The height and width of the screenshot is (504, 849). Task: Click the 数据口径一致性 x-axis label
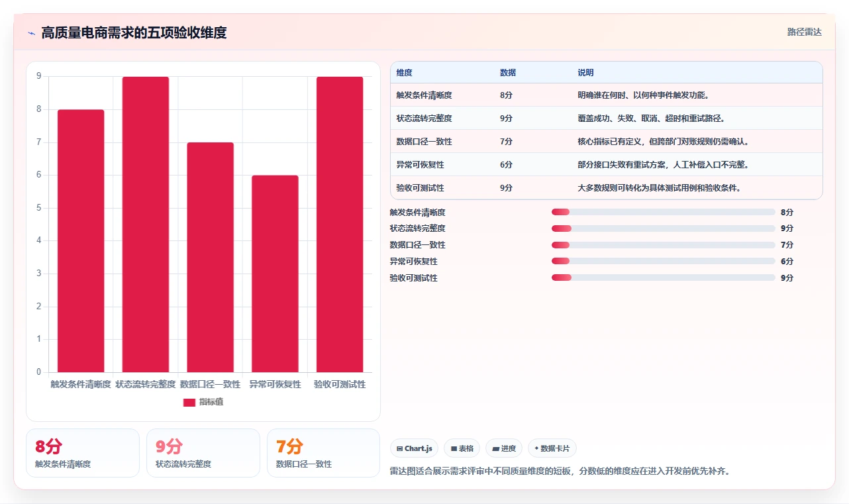point(210,384)
